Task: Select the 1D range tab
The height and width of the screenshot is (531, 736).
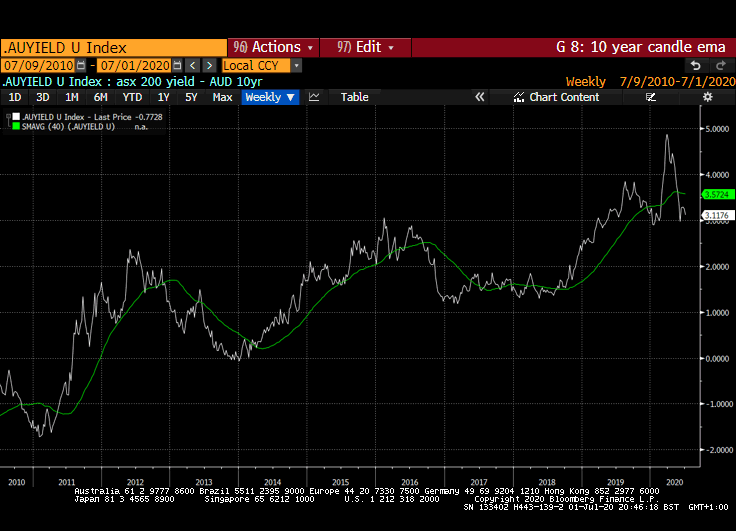Action: tap(15, 97)
